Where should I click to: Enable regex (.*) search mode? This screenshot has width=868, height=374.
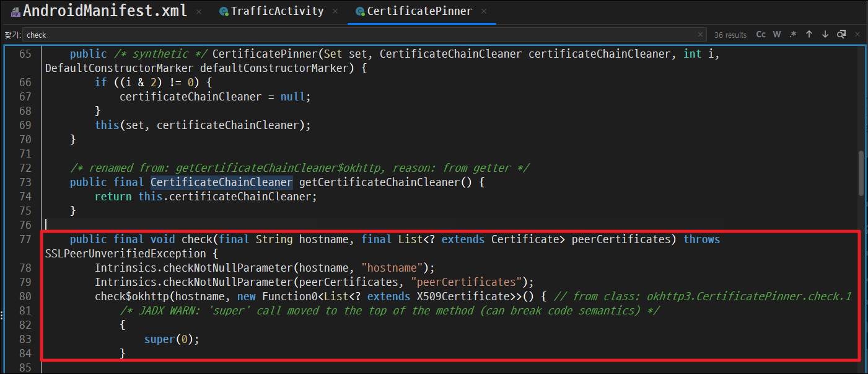click(792, 35)
